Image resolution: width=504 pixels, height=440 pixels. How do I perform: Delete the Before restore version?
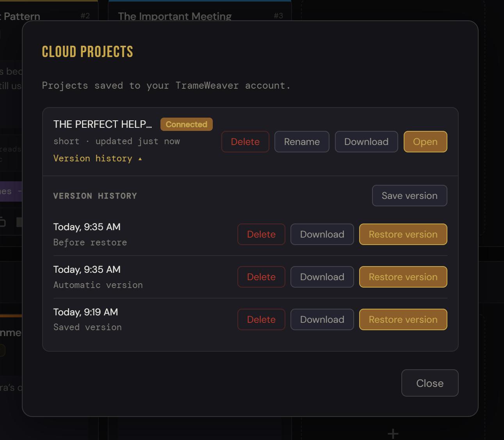(x=261, y=234)
